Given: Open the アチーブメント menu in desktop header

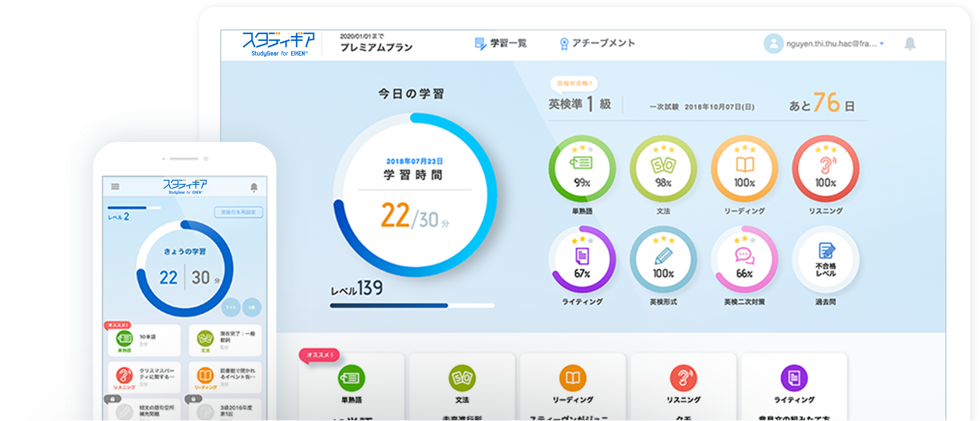Looking at the screenshot, I should 597,43.
